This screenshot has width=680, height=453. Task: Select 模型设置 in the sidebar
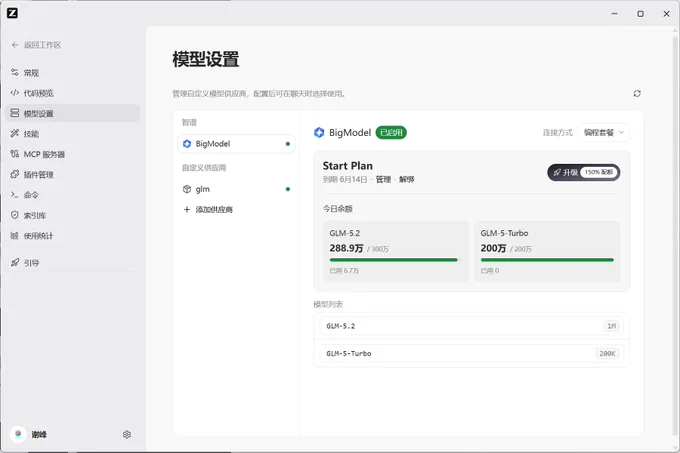72,114
